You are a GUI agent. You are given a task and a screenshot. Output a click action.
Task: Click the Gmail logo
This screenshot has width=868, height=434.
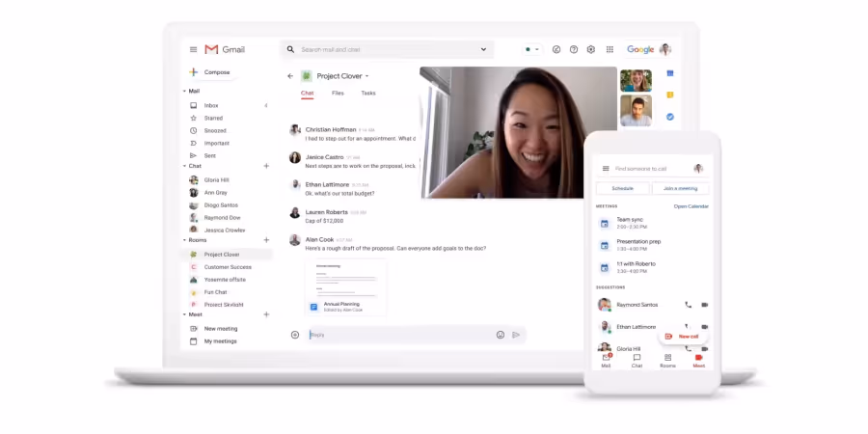tap(225, 49)
